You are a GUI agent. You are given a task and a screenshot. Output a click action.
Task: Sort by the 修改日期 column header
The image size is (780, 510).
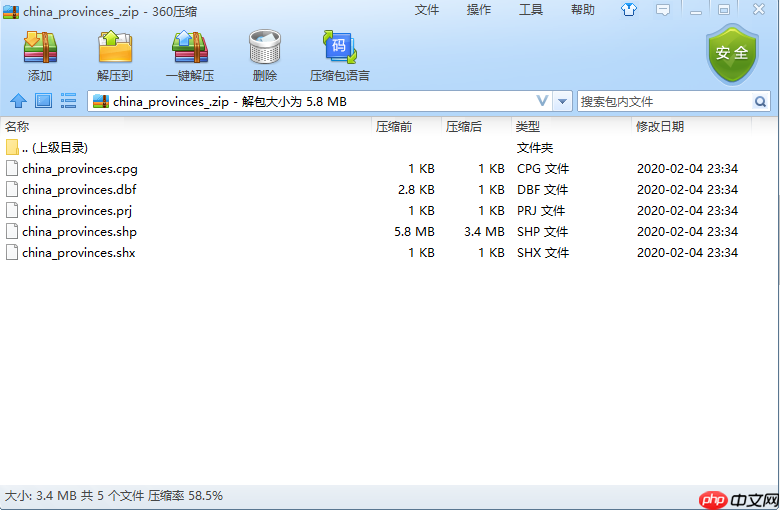[691, 126]
